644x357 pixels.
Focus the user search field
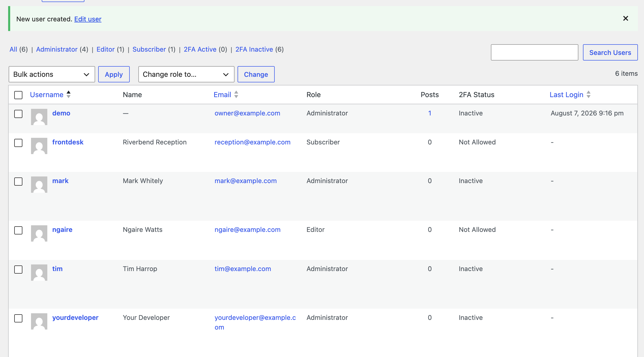tap(534, 52)
